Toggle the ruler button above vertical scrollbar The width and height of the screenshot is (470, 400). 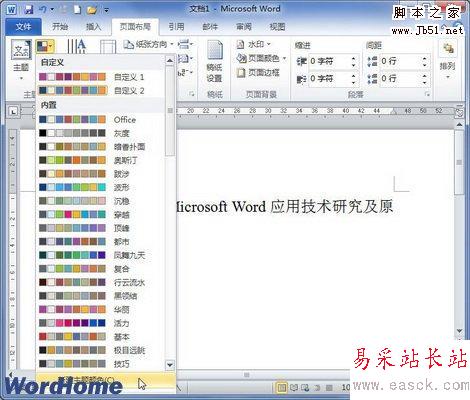459,112
